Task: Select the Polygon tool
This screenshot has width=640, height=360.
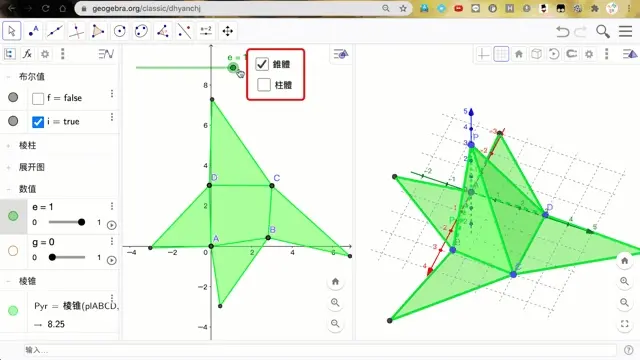Action: [98, 31]
